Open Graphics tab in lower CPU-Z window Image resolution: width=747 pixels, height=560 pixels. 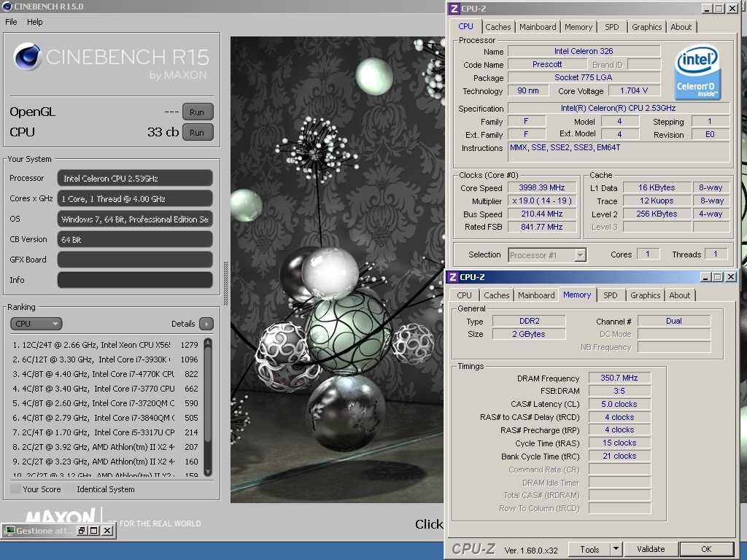tap(645, 295)
